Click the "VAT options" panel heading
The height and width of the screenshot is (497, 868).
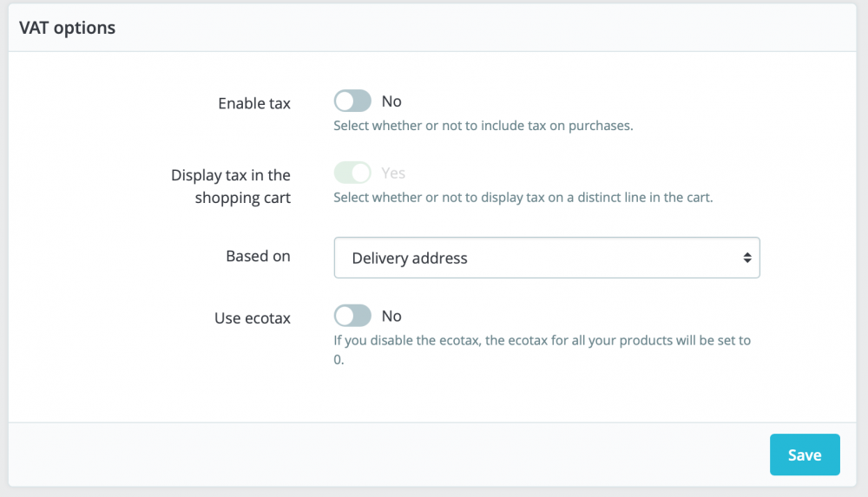67,28
